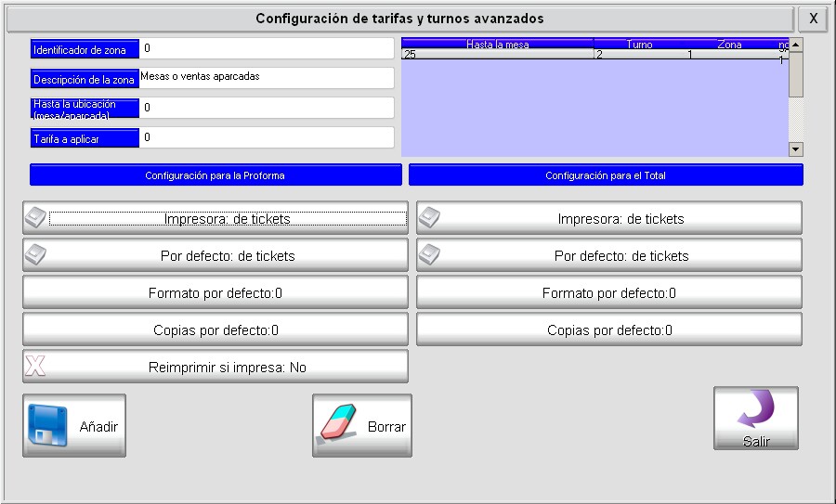The width and height of the screenshot is (836, 504).
Task: Close the dialog with the X button
Action: pos(813,19)
